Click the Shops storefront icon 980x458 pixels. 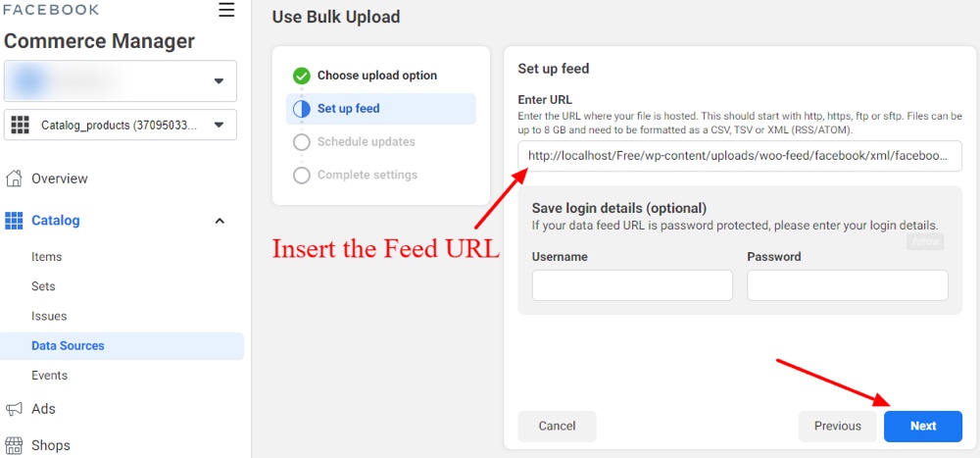coord(14,445)
